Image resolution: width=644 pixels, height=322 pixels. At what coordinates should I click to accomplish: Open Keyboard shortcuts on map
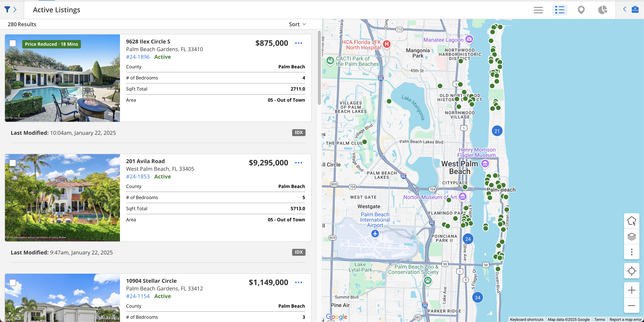(527, 319)
